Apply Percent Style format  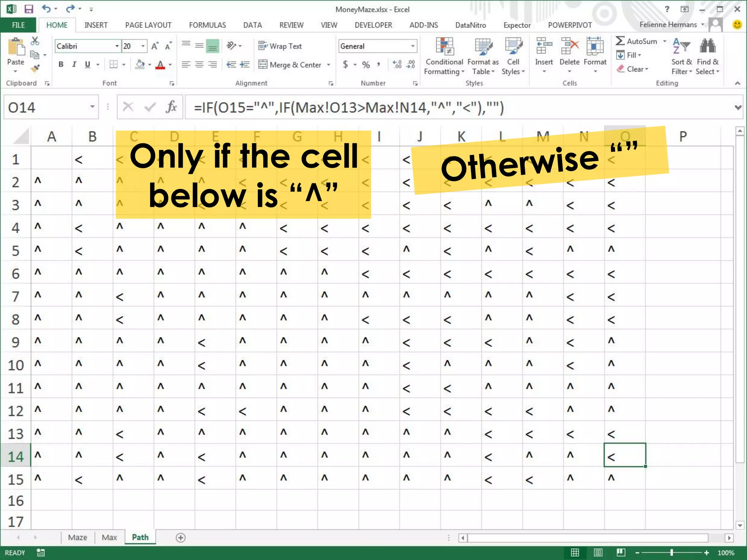[x=366, y=65]
